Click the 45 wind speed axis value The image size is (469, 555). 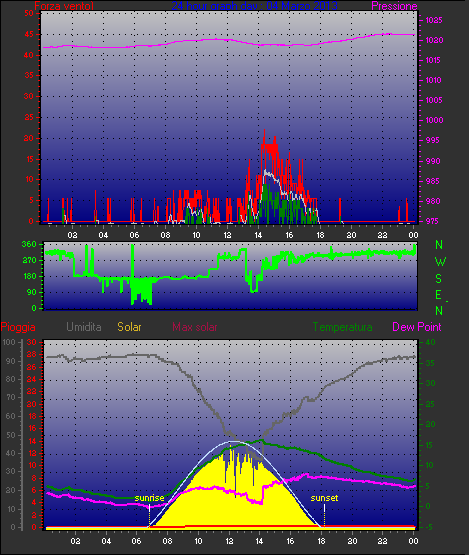(x=29, y=34)
